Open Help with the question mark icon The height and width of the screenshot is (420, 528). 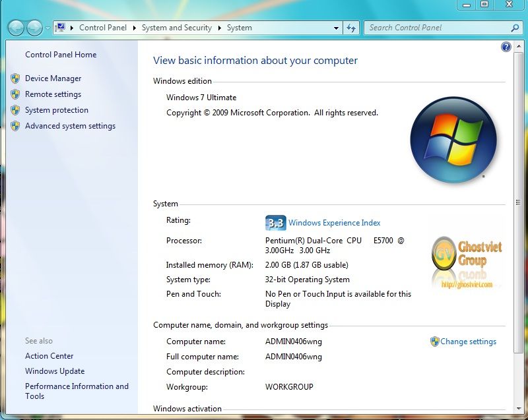[x=506, y=47]
